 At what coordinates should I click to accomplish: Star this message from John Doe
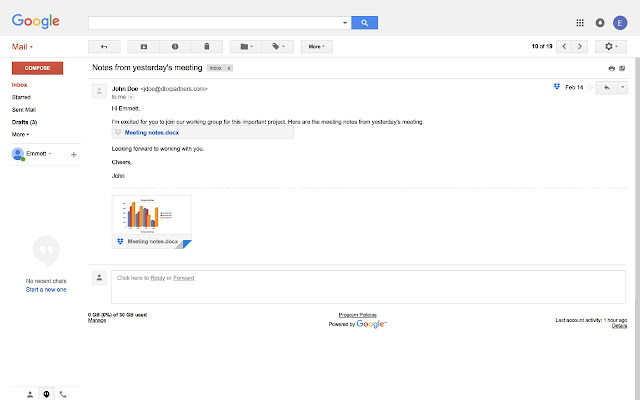(589, 87)
